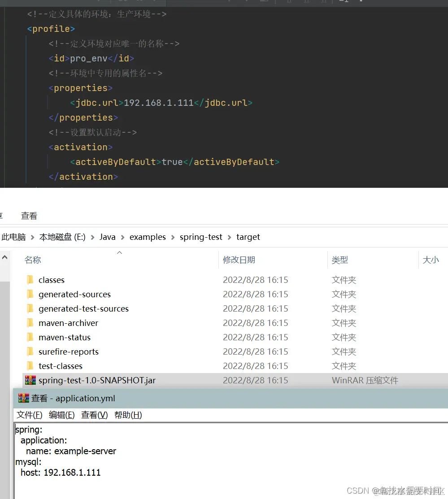The height and width of the screenshot is (499, 448).
Task: Click target in the breadcrumb path
Action: [248, 237]
